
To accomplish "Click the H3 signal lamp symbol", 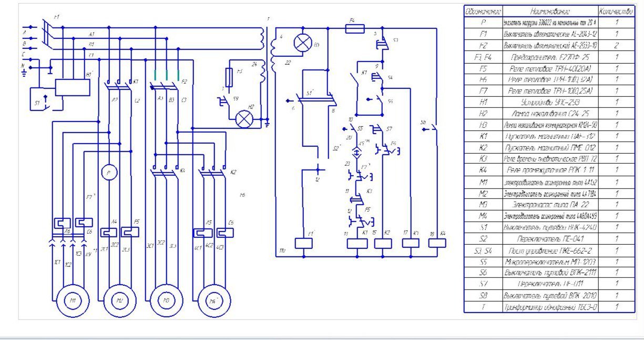I will point(303,44).
